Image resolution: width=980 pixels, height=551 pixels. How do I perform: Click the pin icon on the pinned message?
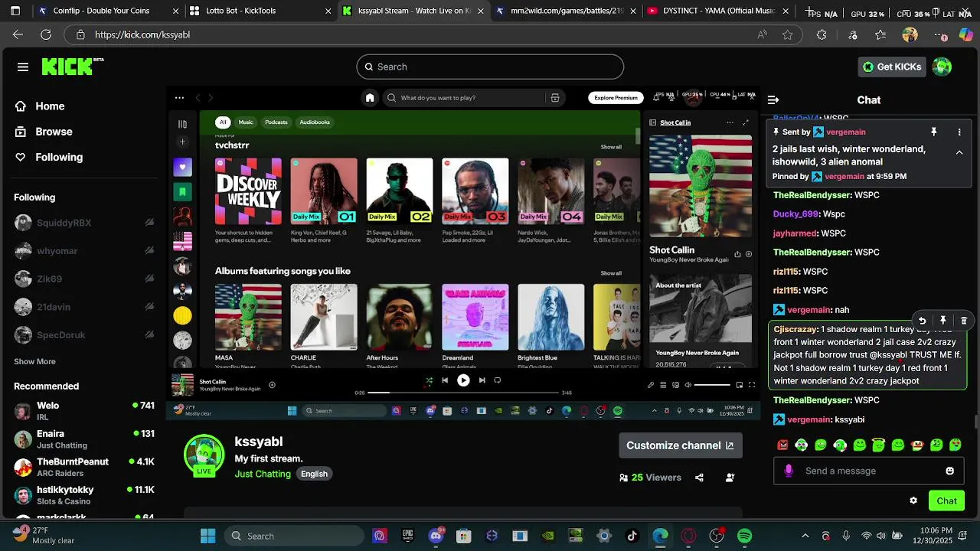pyautogui.click(x=934, y=132)
